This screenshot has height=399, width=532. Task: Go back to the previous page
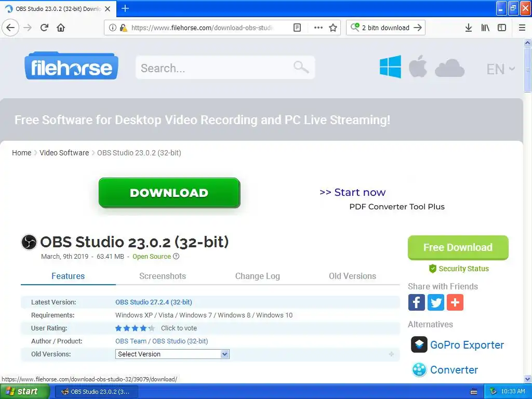(x=10, y=28)
